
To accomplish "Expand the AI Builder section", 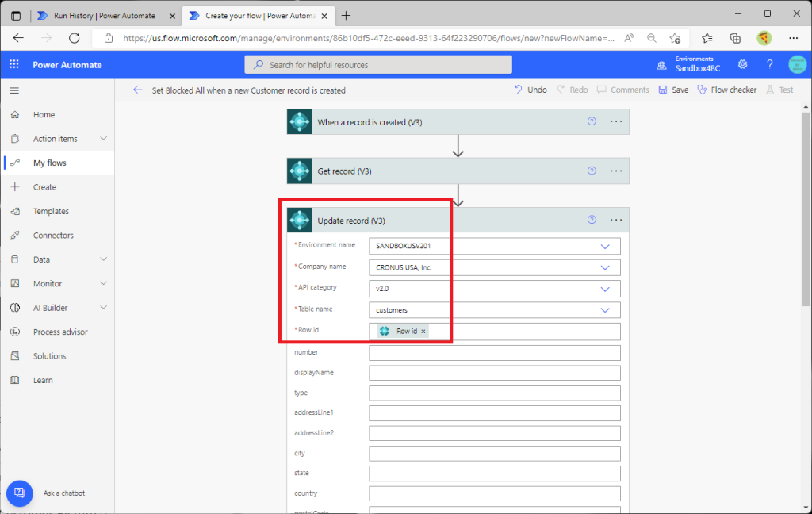I will click(104, 307).
